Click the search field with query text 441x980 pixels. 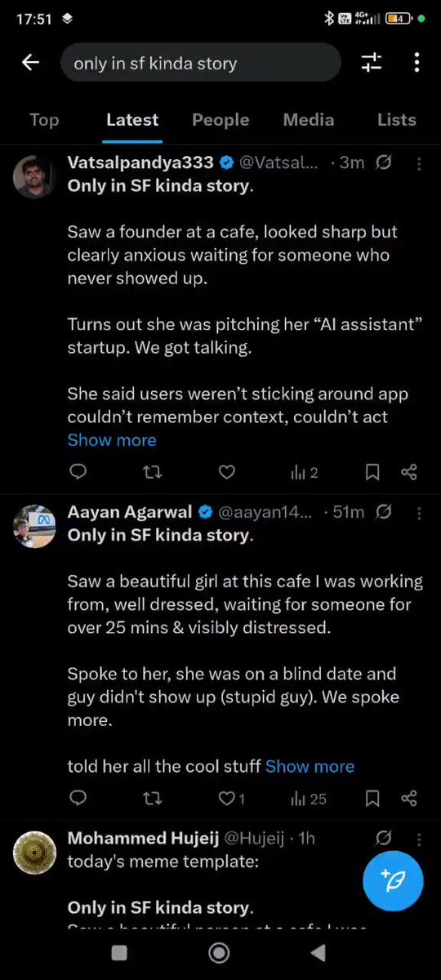(200, 63)
